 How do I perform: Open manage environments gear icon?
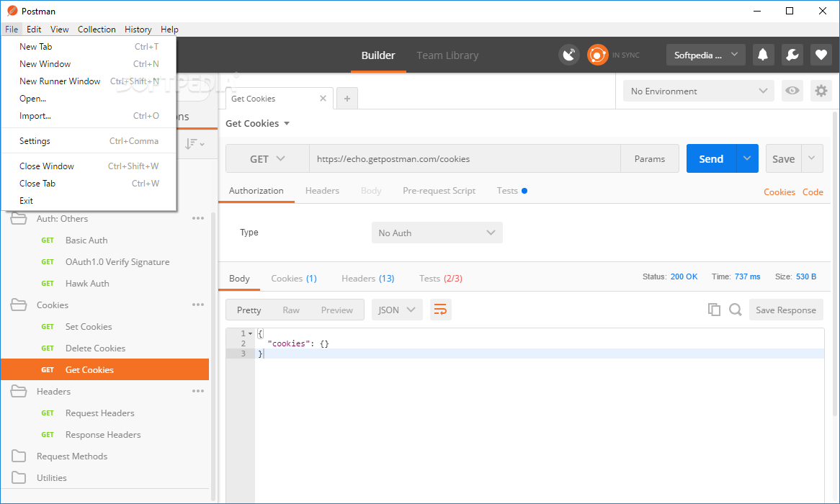(x=821, y=91)
